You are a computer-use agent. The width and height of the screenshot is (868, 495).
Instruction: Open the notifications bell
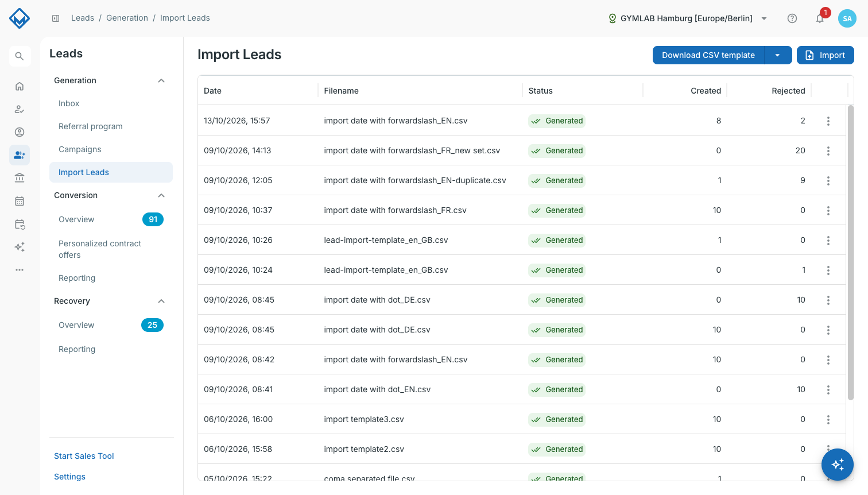(820, 18)
